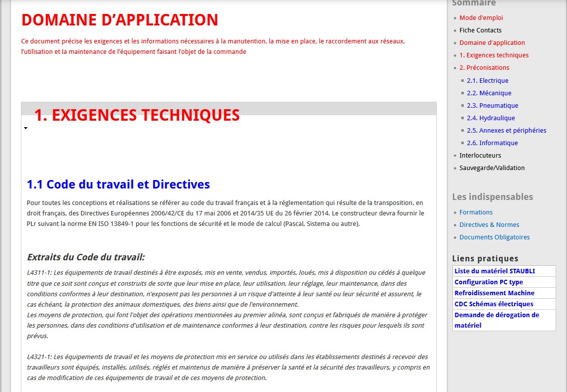Viewport: 567px width, 392px height.
Task: Go to Fiche Contacts in the summary
Action: click(x=480, y=30)
